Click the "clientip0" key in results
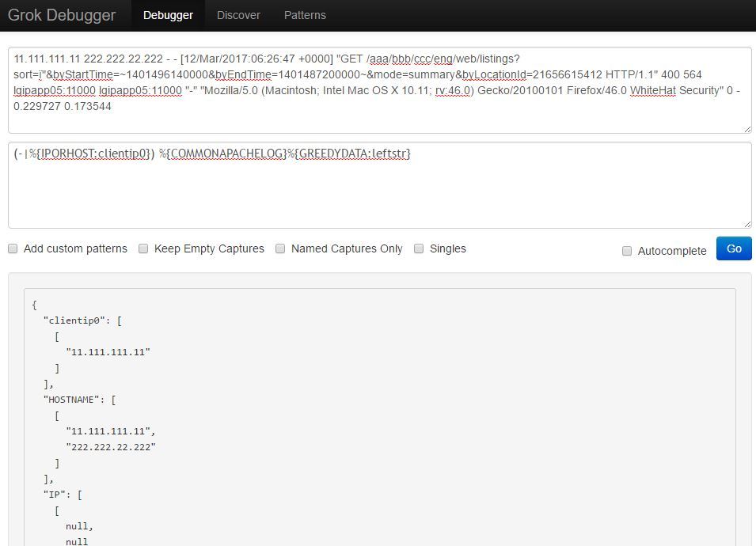 (74, 321)
